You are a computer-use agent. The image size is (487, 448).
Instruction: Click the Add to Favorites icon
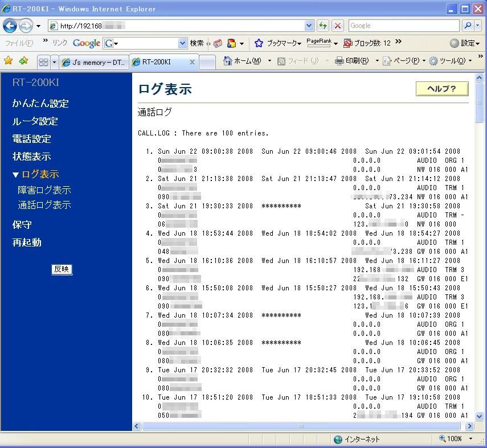(23, 61)
